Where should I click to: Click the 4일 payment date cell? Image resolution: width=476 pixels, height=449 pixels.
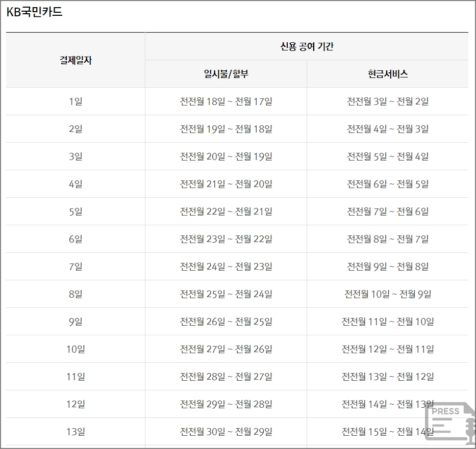(x=76, y=183)
